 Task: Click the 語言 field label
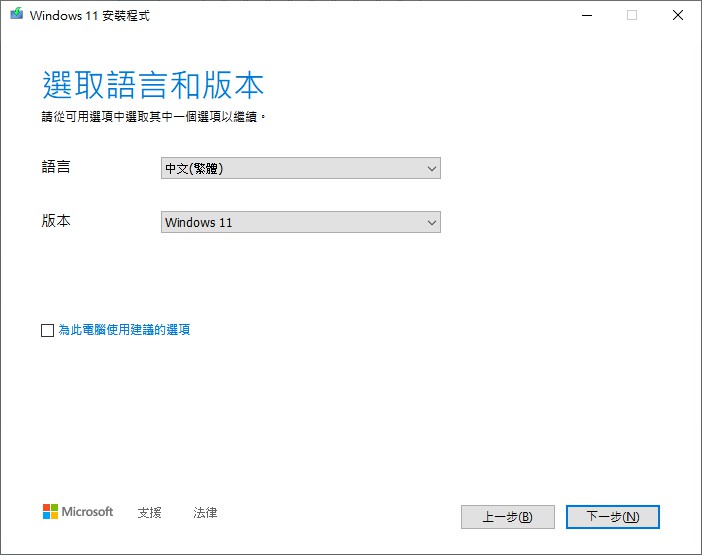pos(56,166)
